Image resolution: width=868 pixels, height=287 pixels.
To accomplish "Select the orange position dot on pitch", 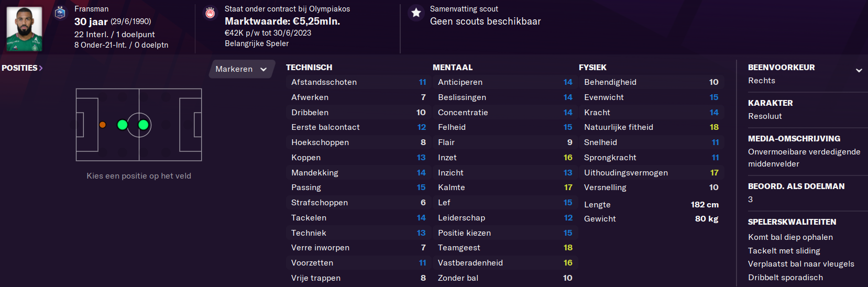I will (x=103, y=125).
